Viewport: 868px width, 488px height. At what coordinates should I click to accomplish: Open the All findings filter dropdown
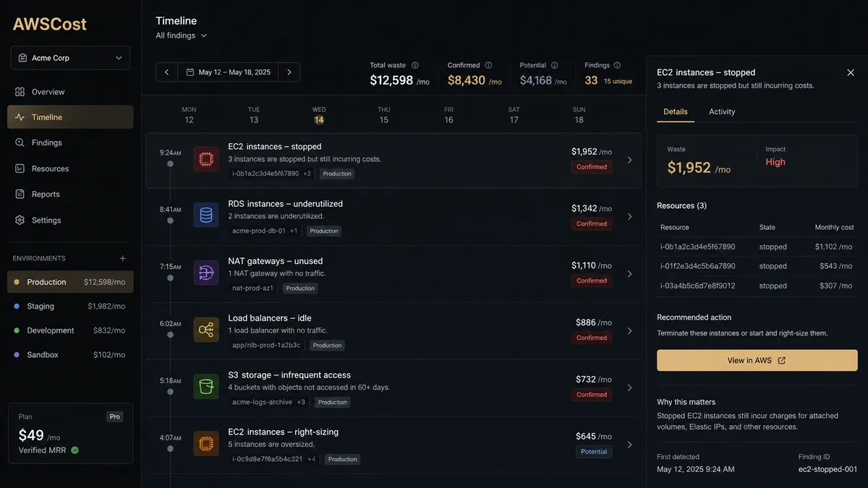click(x=182, y=35)
